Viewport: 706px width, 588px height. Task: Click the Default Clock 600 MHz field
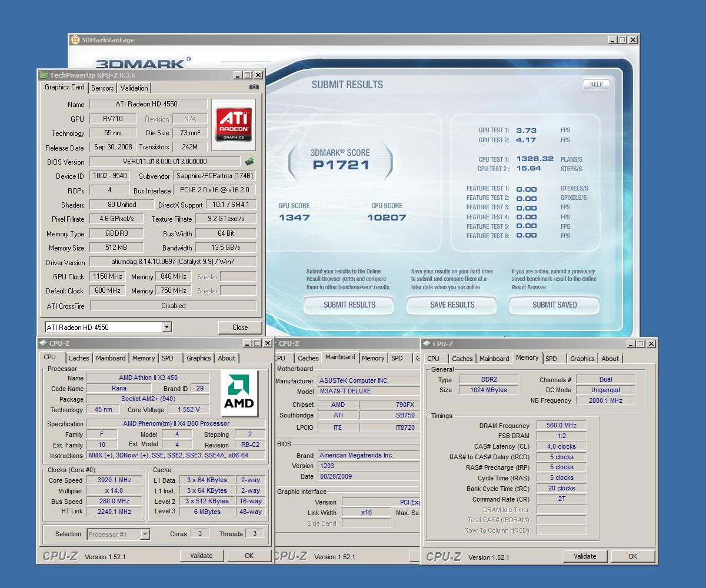pyautogui.click(x=108, y=290)
